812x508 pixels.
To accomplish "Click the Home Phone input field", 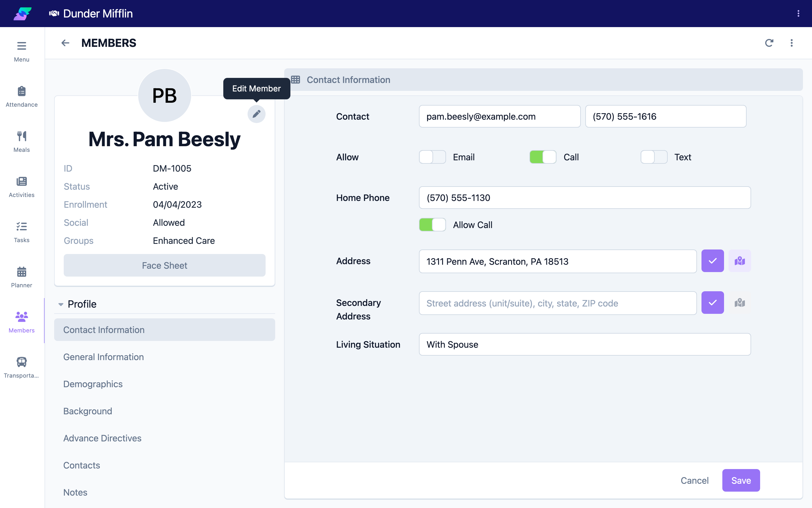I will coord(585,198).
